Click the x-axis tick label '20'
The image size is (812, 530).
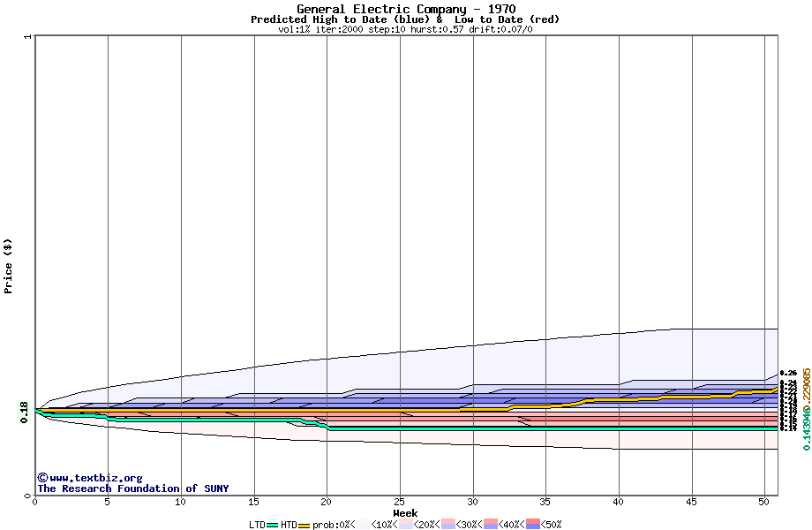point(327,502)
